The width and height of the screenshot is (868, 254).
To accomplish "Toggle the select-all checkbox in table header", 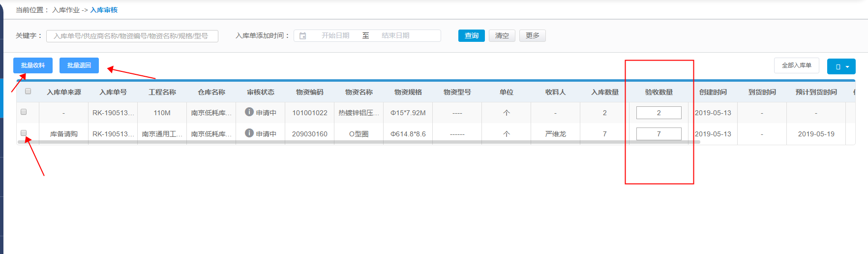I will point(28,91).
